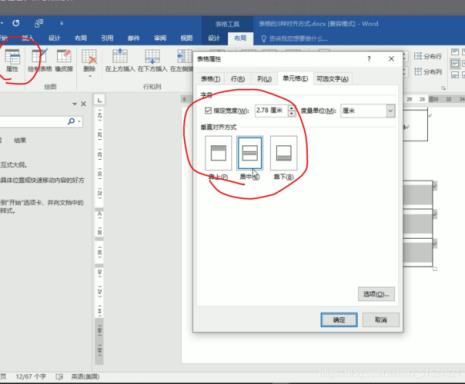Click the dialog help question mark
This screenshot has width=465, height=384.
369,59
